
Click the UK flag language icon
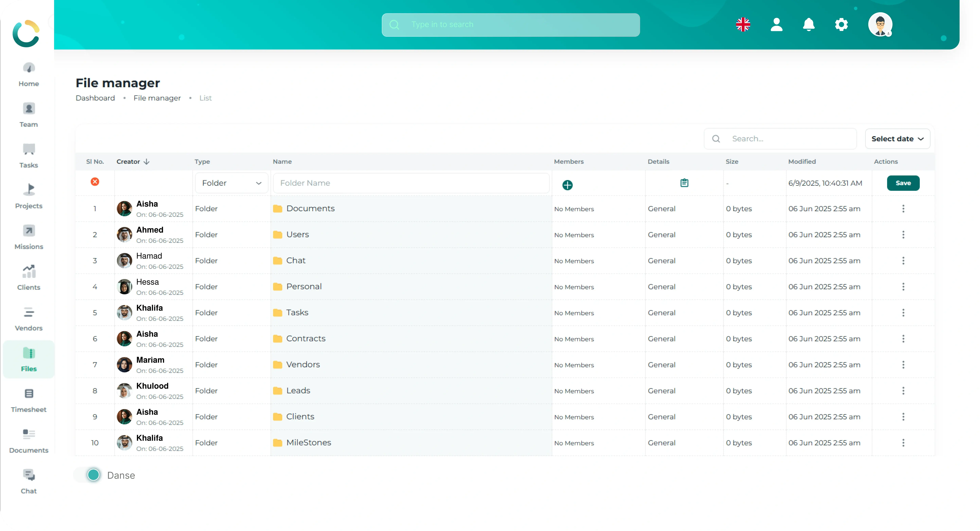[743, 25]
